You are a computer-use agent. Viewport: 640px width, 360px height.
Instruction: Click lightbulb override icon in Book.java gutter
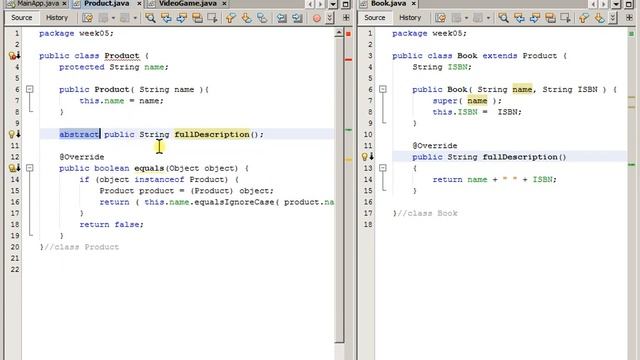point(365,156)
